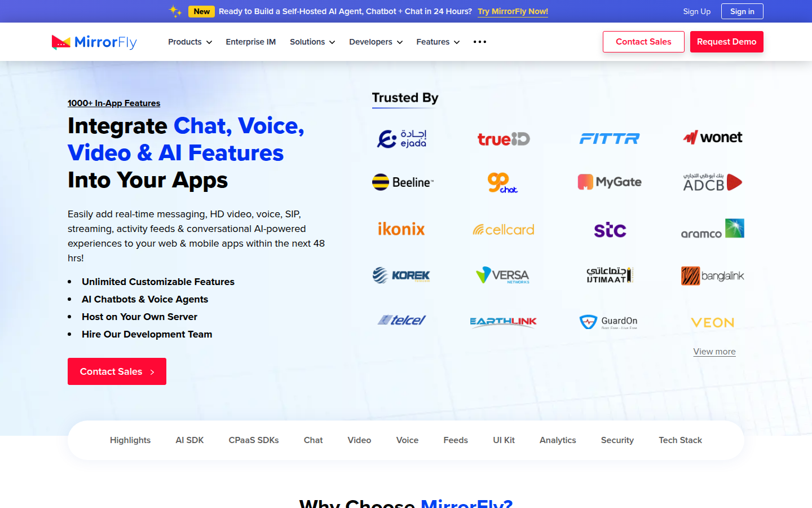
Task: Follow the View more link under logos
Action: [x=714, y=352]
